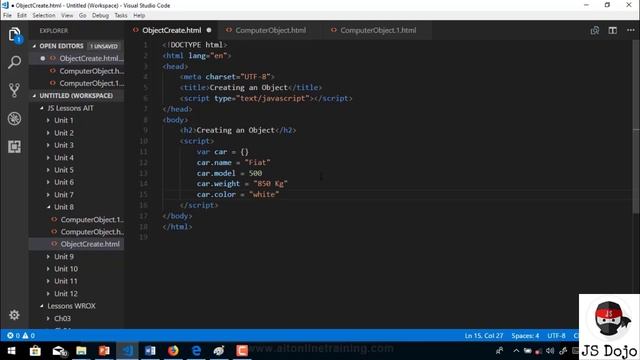Open ObjectCreate.html under Unit 8

coord(76,244)
